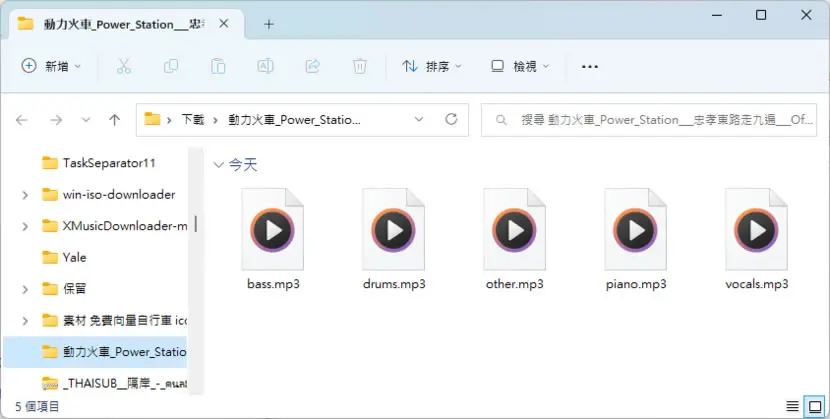Switch to details list view in status bar

(x=792, y=406)
